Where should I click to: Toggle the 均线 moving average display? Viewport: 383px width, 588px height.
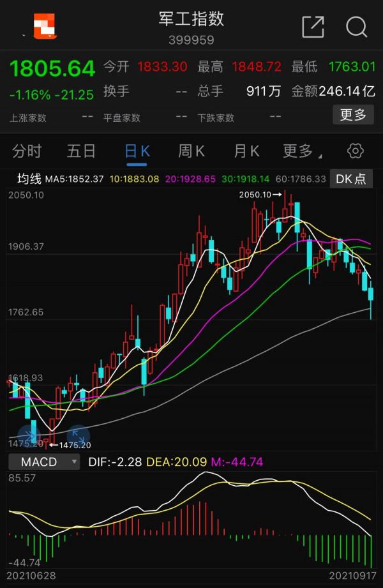pos(29,179)
